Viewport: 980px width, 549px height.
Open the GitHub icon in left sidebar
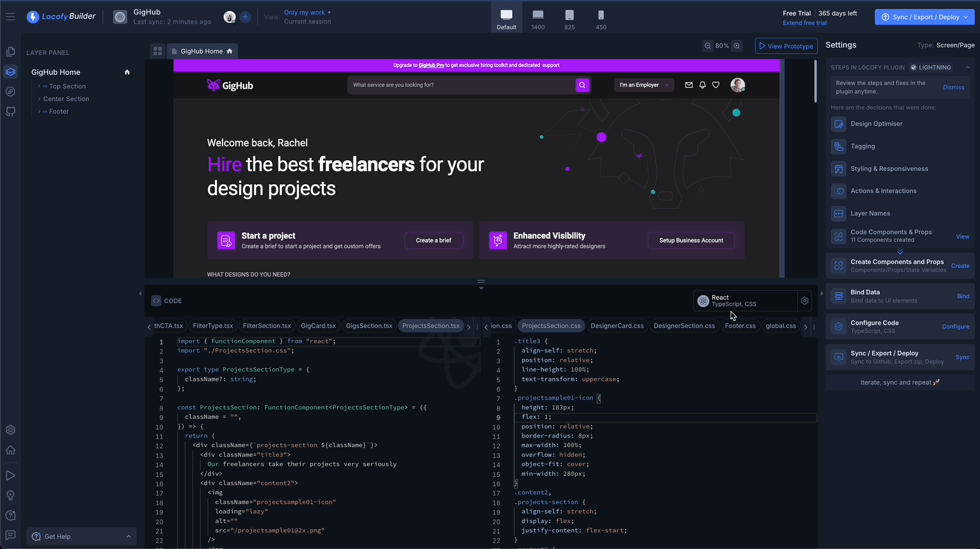(x=11, y=112)
